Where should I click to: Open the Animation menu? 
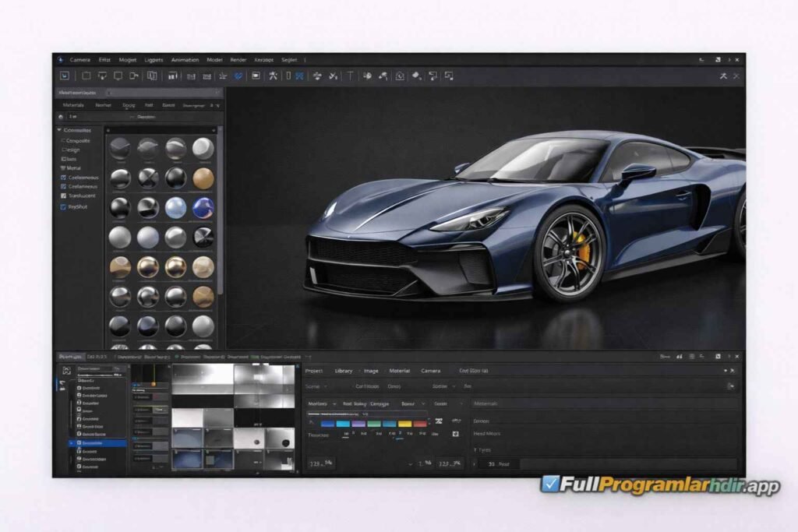click(x=185, y=60)
